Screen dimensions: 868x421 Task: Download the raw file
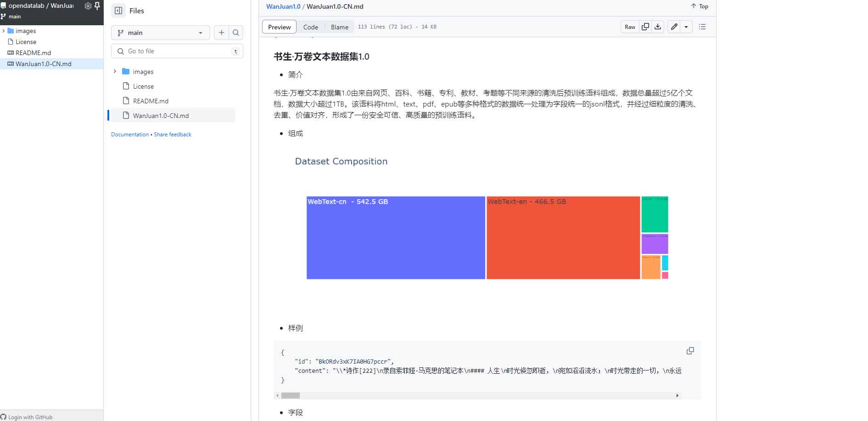pyautogui.click(x=658, y=27)
